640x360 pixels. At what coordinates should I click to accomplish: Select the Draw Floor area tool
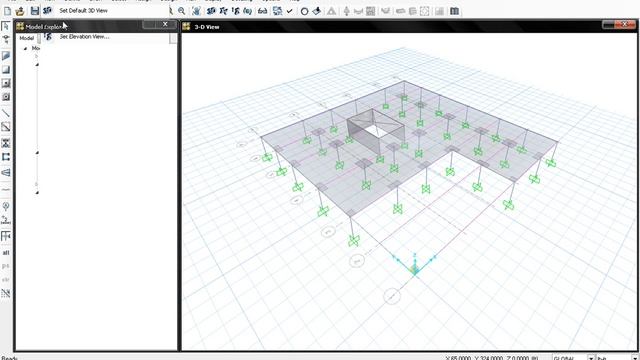coord(6,56)
